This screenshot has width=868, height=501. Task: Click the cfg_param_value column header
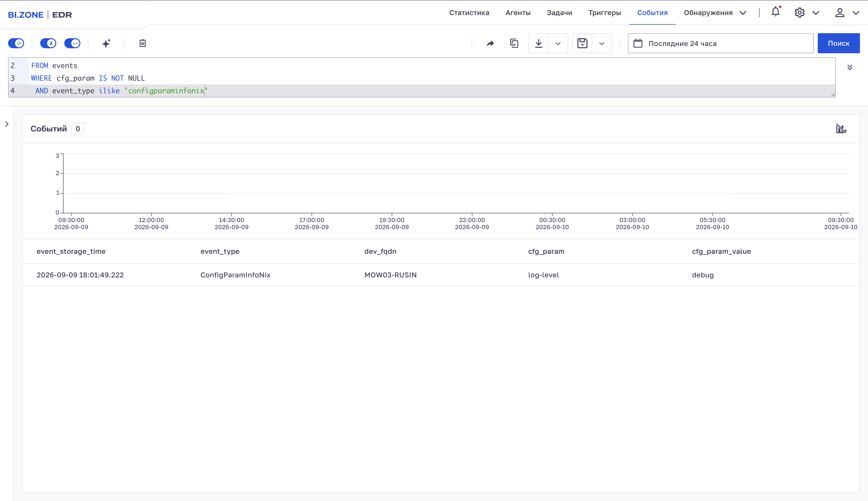pyautogui.click(x=721, y=252)
